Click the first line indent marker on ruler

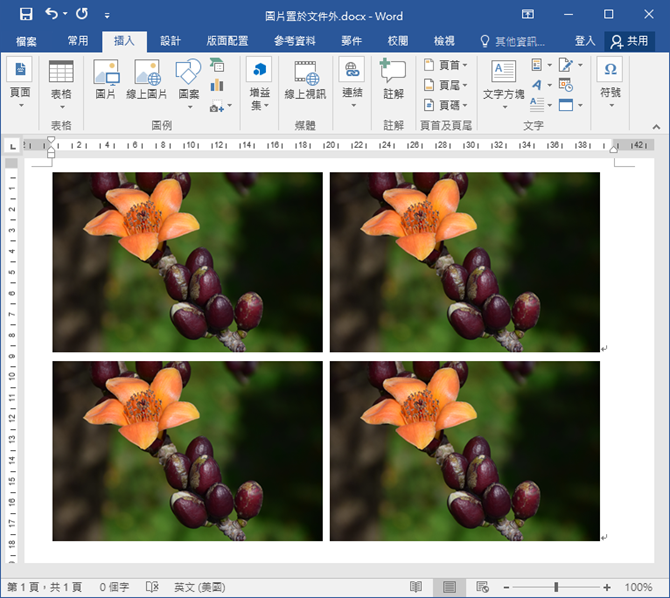51,139
